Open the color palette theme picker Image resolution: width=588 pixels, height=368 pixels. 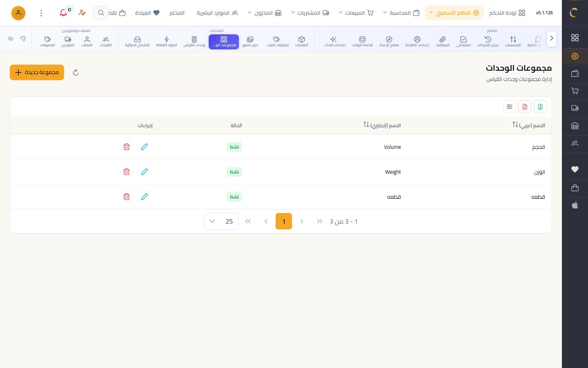pos(23,38)
